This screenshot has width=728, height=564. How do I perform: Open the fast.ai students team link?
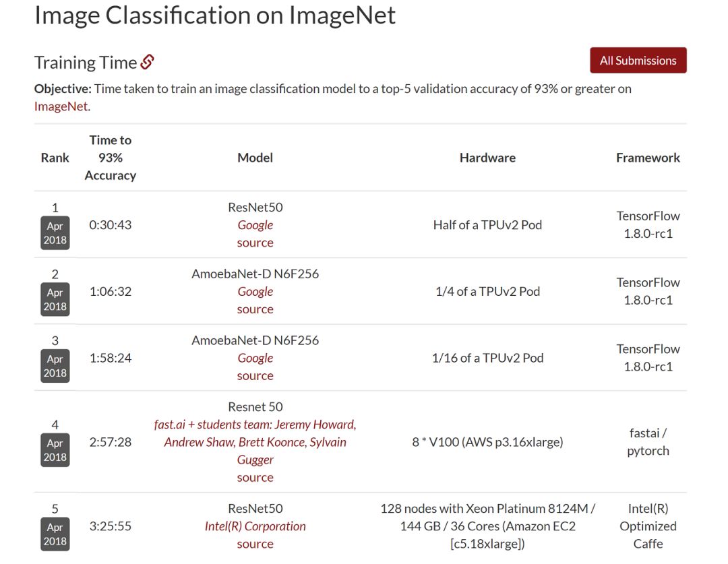pos(255,442)
